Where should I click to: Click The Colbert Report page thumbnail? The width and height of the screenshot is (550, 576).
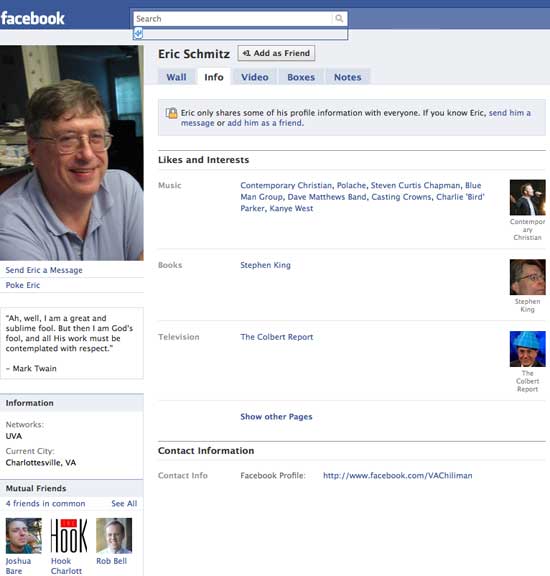pos(528,349)
